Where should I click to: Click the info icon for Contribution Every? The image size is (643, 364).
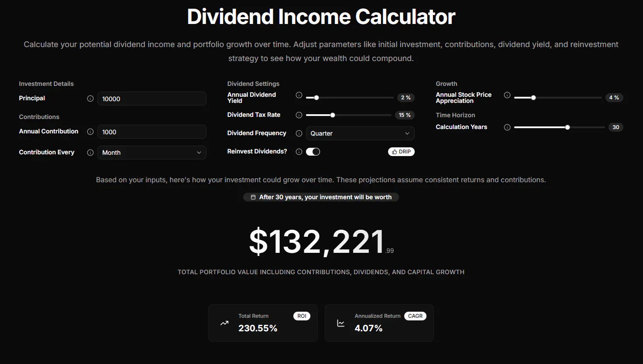(90, 153)
